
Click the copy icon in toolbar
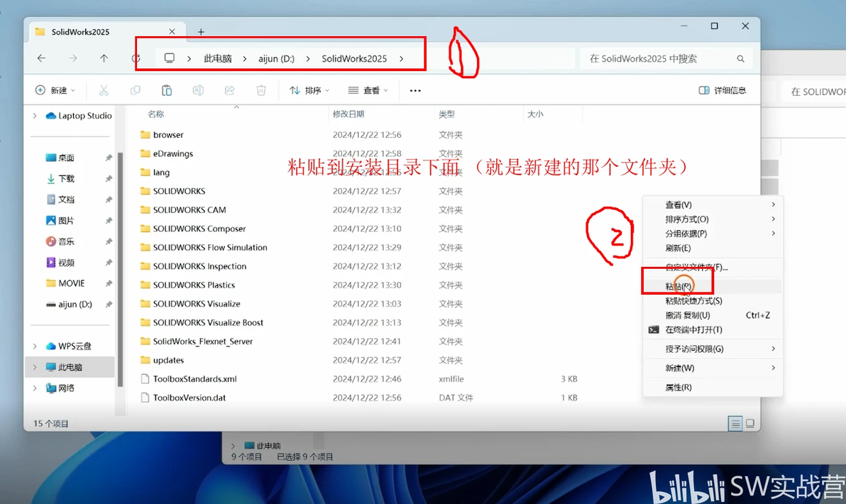(136, 90)
